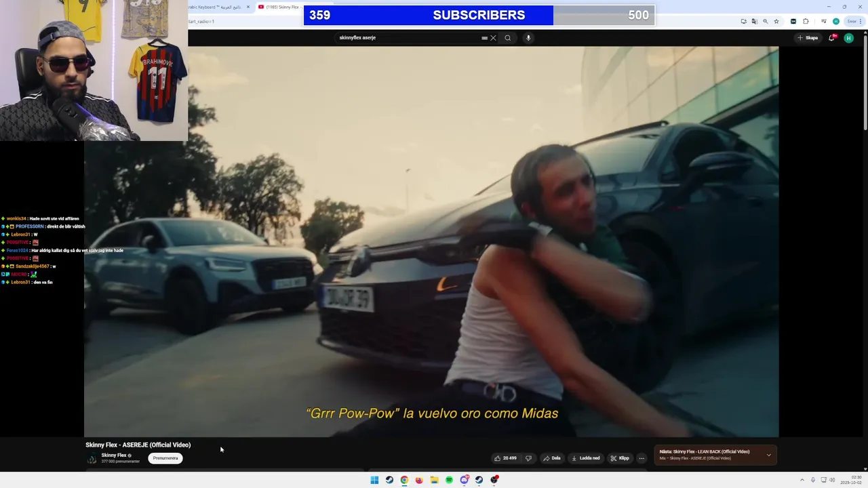
Task: Bookmark this page with the star icon
Action: click(776, 21)
